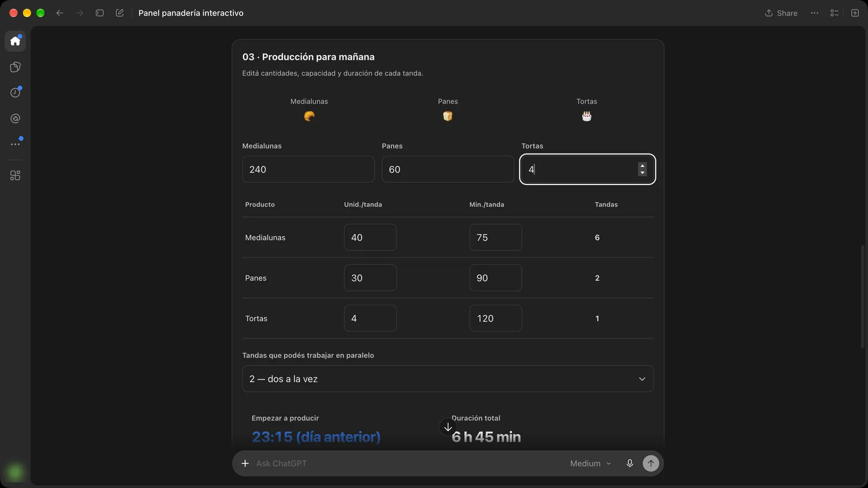
Task: Edit Tortas units per batch field 4
Action: 370,318
